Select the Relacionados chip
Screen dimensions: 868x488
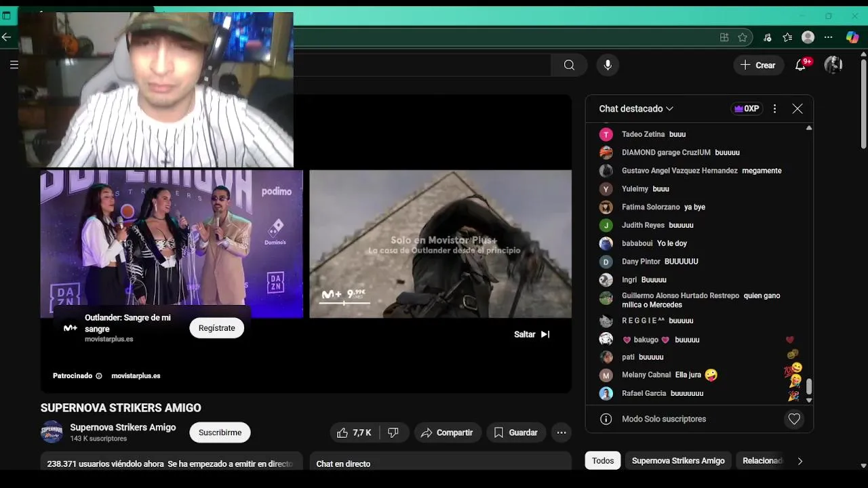[x=762, y=461]
